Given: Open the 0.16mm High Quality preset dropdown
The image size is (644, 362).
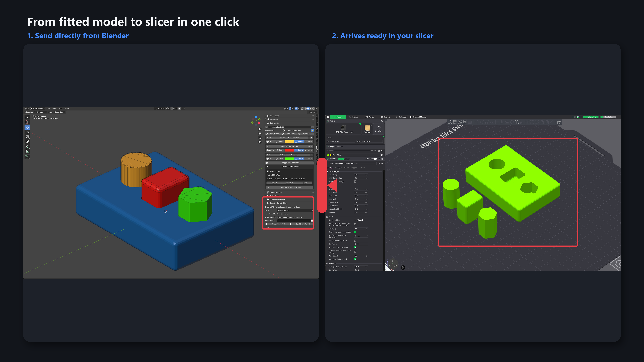Looking at the screenshot, I should (353, 164).
